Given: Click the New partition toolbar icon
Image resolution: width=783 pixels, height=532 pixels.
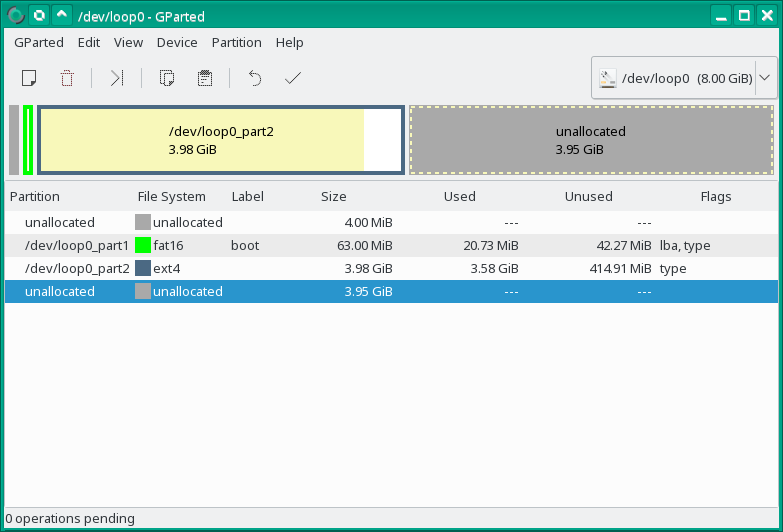Looking at the screenshot, I should pos(29,78).
